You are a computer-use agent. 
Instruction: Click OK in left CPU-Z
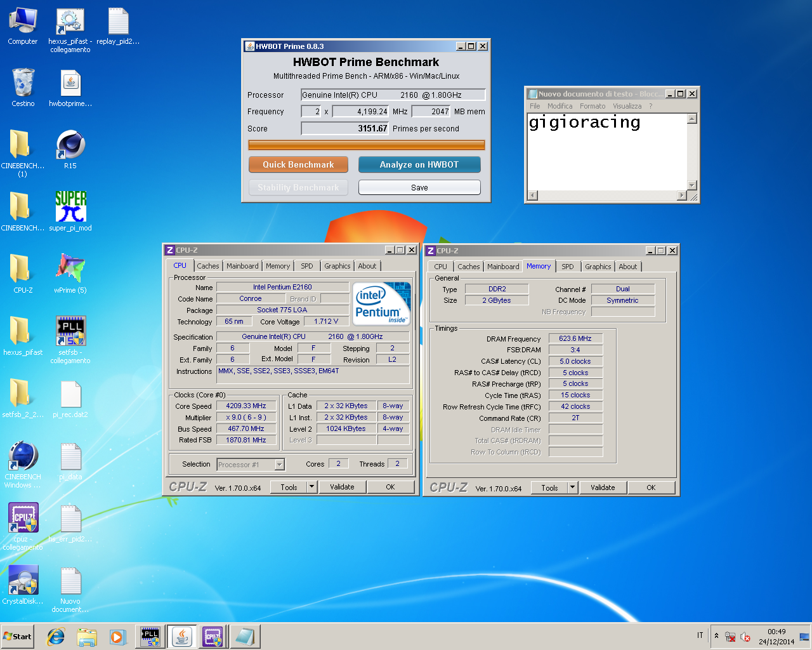coord(390,487)
